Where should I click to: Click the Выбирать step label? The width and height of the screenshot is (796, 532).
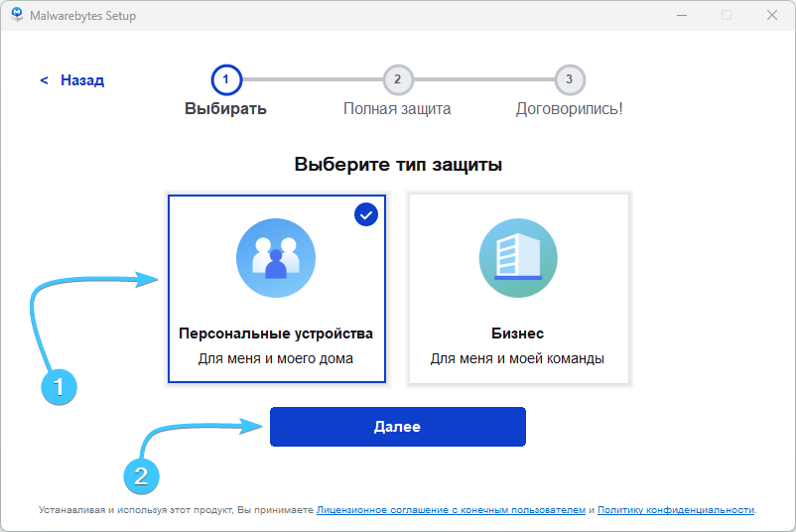225,109
